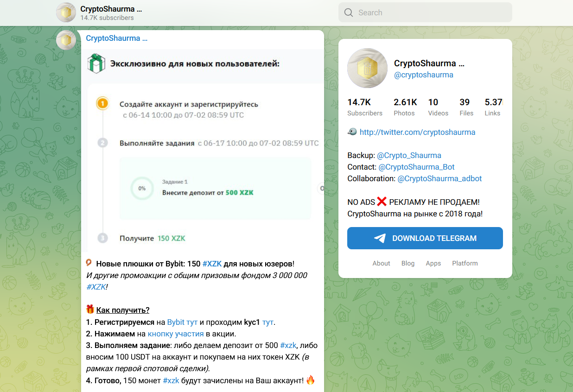Focus the Search input field
The image size is (573, 392).
pos(425,13)
